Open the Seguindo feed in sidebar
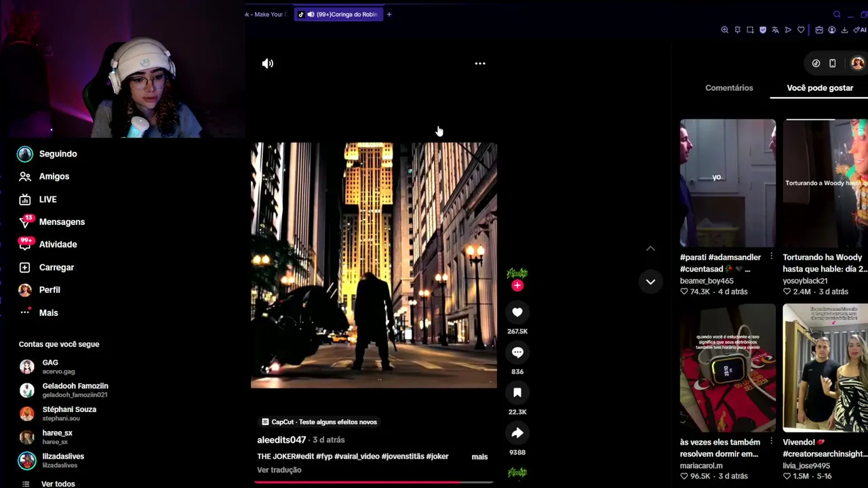Viewport: 868px width, 488px height. (47, 154)
